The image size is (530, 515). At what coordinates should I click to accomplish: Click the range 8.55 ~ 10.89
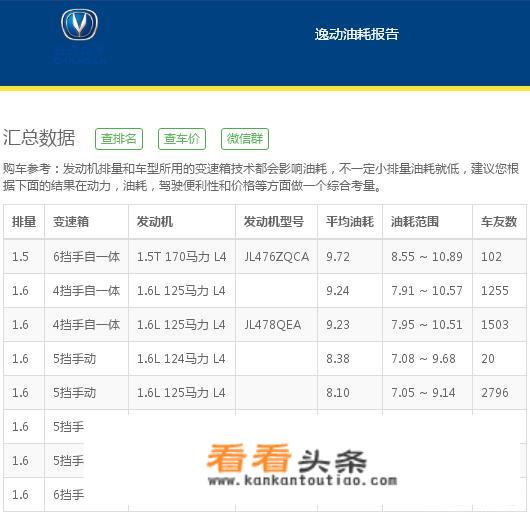coord(427,257)
